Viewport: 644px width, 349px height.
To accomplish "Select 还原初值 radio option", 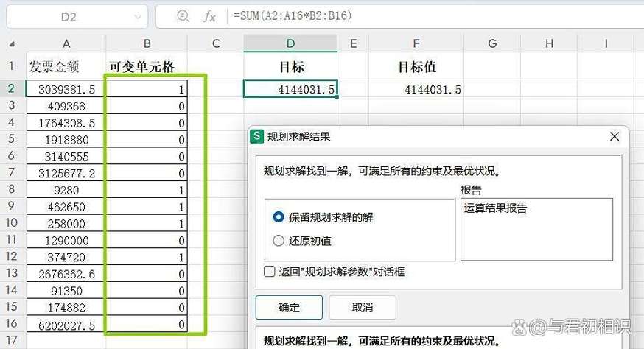I will (x=279, y=241).
